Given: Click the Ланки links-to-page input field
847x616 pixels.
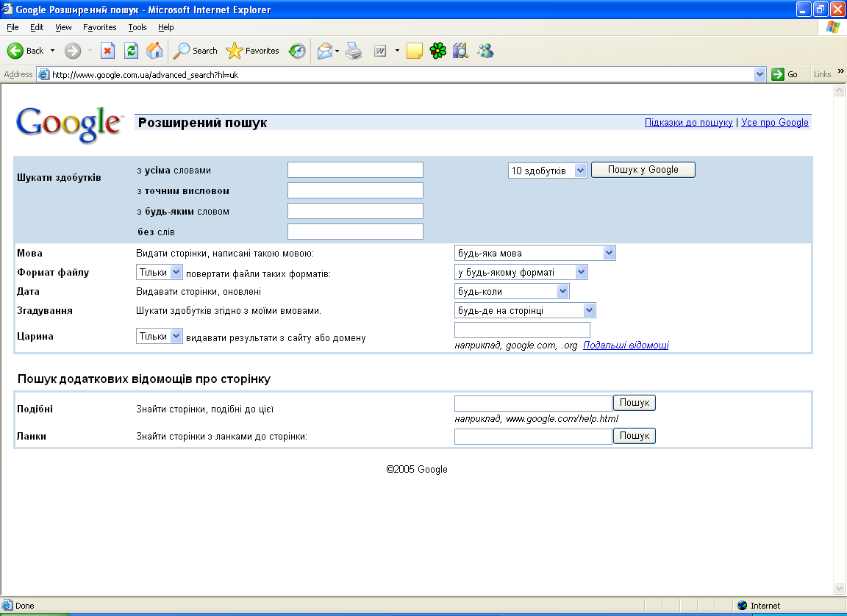Looking at the screenshot, I should tap(533, 436).
